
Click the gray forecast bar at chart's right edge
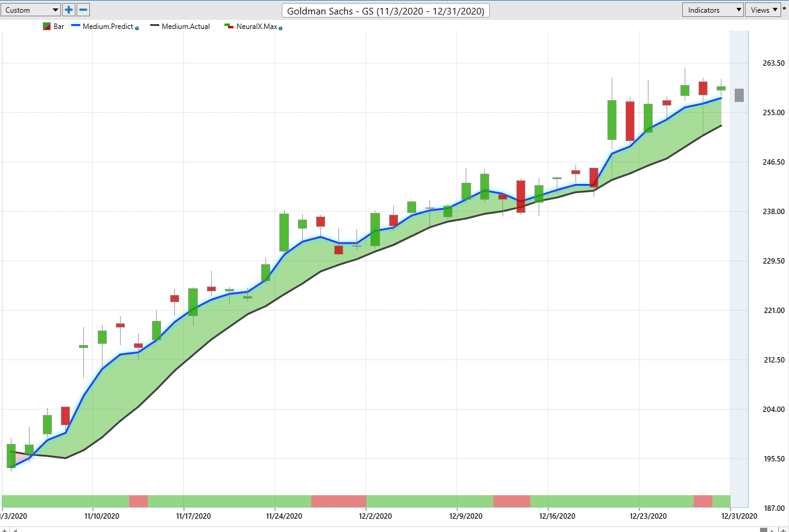click(x=739, y=95)
